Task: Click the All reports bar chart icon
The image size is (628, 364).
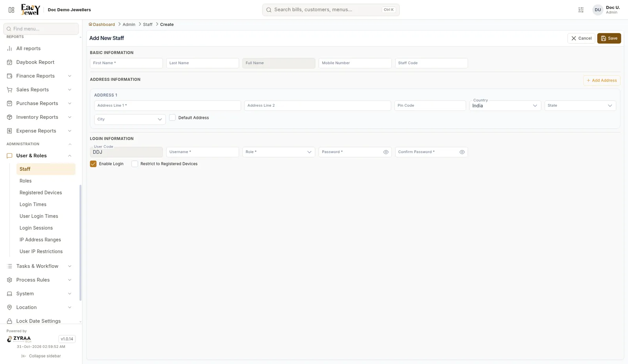Action: tap(9, 48)
